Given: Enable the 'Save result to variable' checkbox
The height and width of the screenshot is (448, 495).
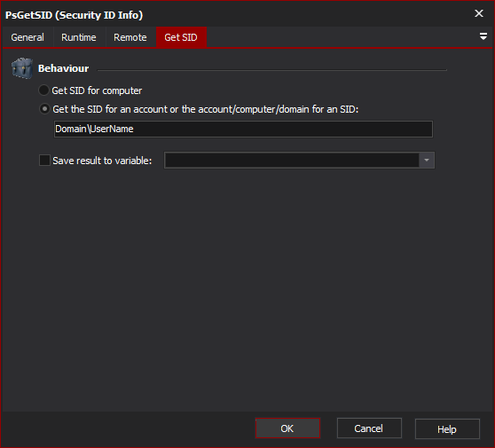Looking at the screenshot, I should coord(44,161).
